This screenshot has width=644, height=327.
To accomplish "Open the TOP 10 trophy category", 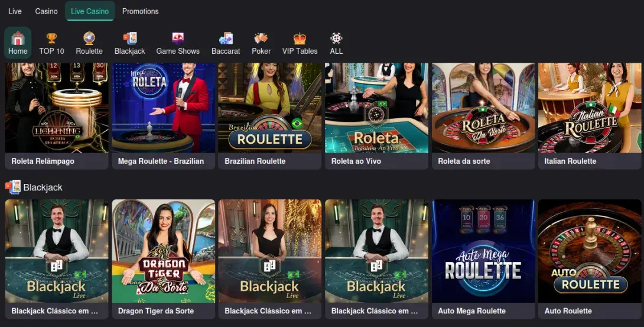I will pyautogui.click(x=52, y=43).
